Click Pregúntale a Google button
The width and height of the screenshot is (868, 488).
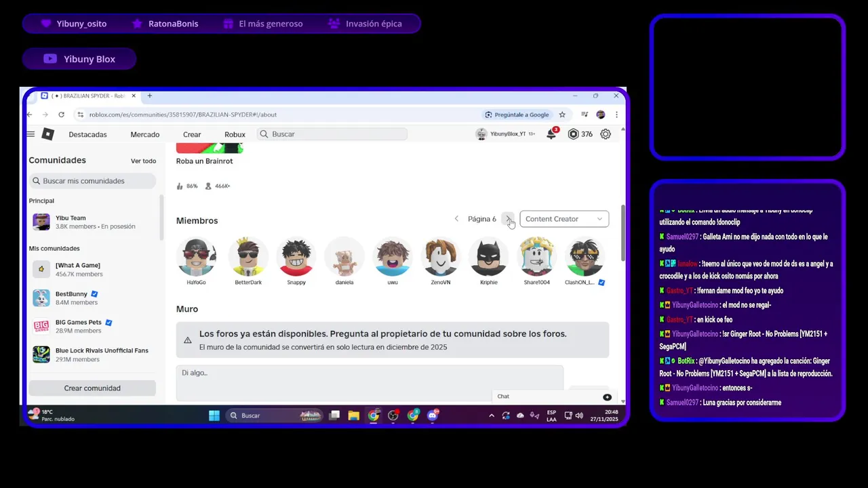coord(517,115)
